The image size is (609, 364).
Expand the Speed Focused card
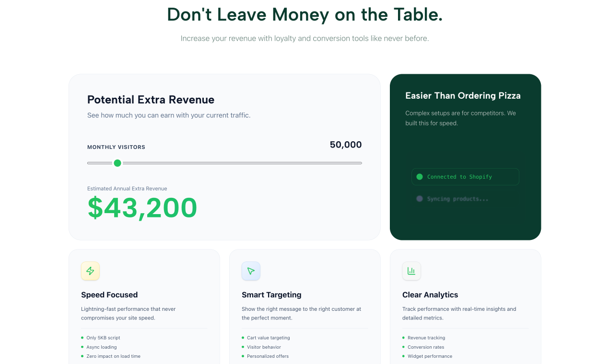click(x=144, y=307)
